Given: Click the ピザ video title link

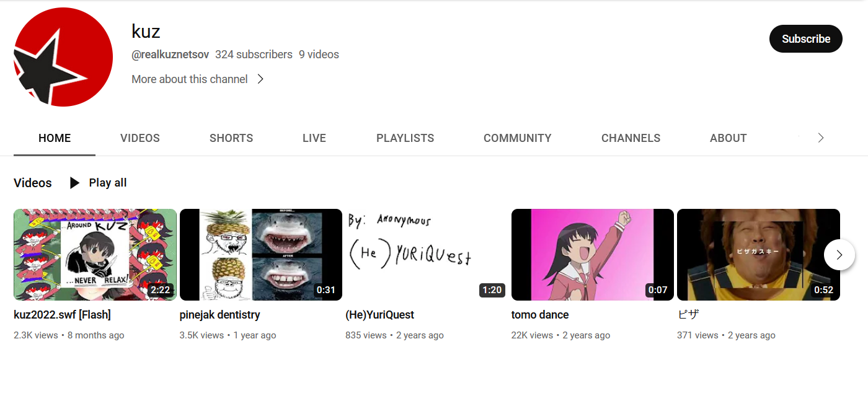Looking at the screenshot, I should click(688, 315).
